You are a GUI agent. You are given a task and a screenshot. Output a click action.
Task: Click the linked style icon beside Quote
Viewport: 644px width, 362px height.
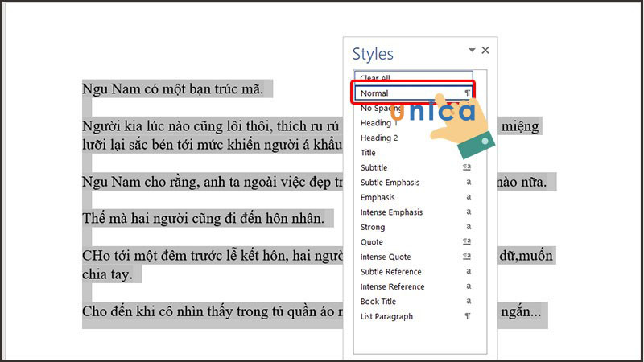click(x=467, y=241)
